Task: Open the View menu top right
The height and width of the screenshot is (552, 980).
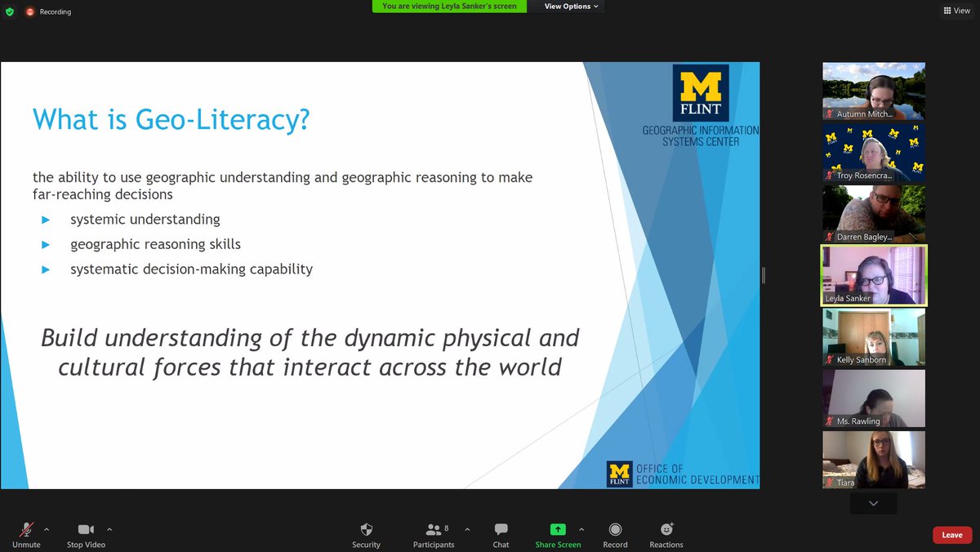Action: (x=956, y=11)
